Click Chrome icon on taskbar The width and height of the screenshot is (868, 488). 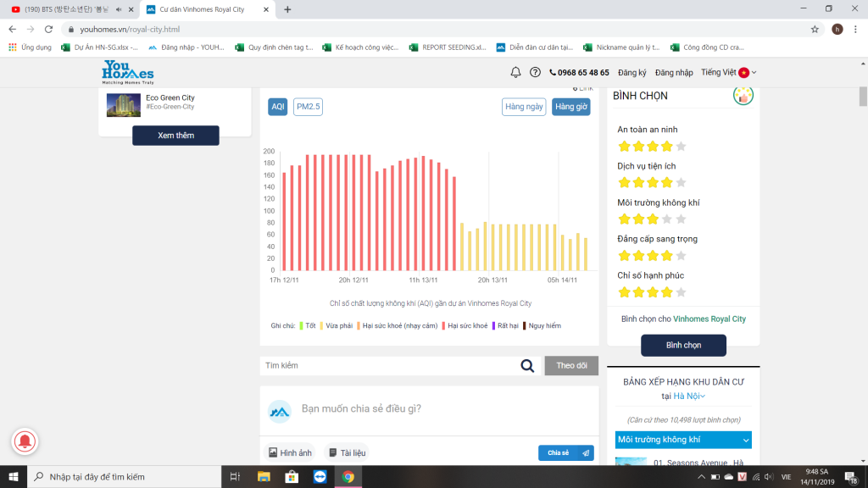click(x=348, y=476)
